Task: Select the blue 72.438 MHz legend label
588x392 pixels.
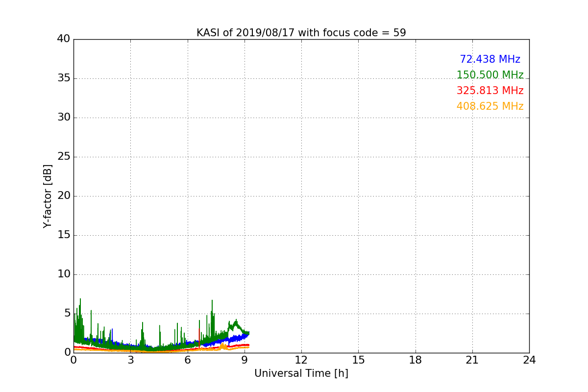Action: (x=490, y=59)
